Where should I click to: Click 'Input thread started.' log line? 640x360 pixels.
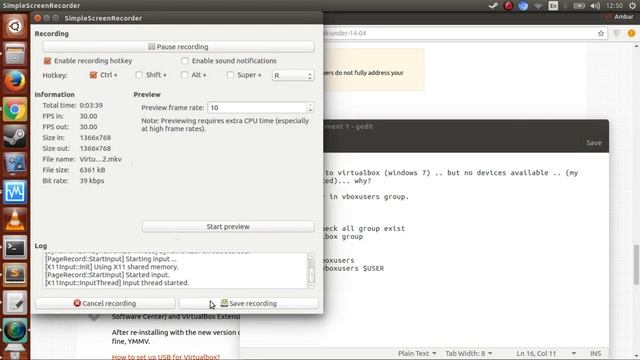pyautogui.click(x=117, y=282)
